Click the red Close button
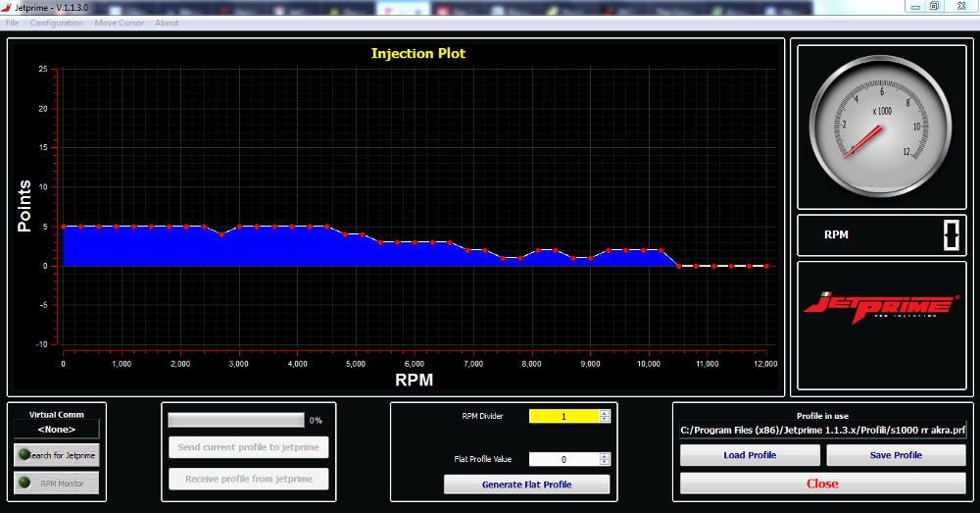Image resolution: width=980 pixels, height=513 pixels. point(822,484)
